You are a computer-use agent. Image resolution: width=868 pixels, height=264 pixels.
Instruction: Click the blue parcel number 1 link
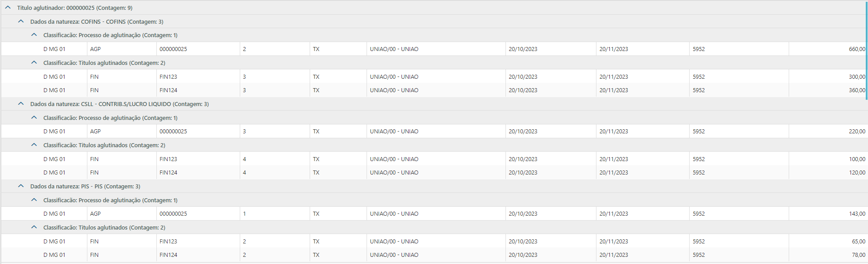[x=244, y=214]
